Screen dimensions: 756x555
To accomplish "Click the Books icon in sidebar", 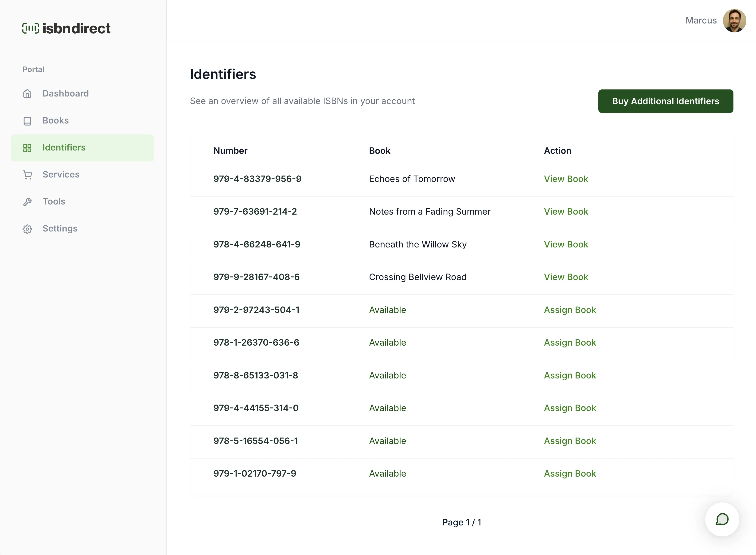I will [x=27, y=121].
